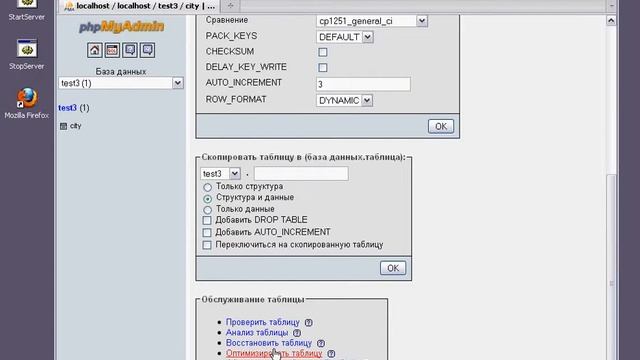640x360 pixels.
Task: Click the Проверить таблицу link
Action: [262, 322]
